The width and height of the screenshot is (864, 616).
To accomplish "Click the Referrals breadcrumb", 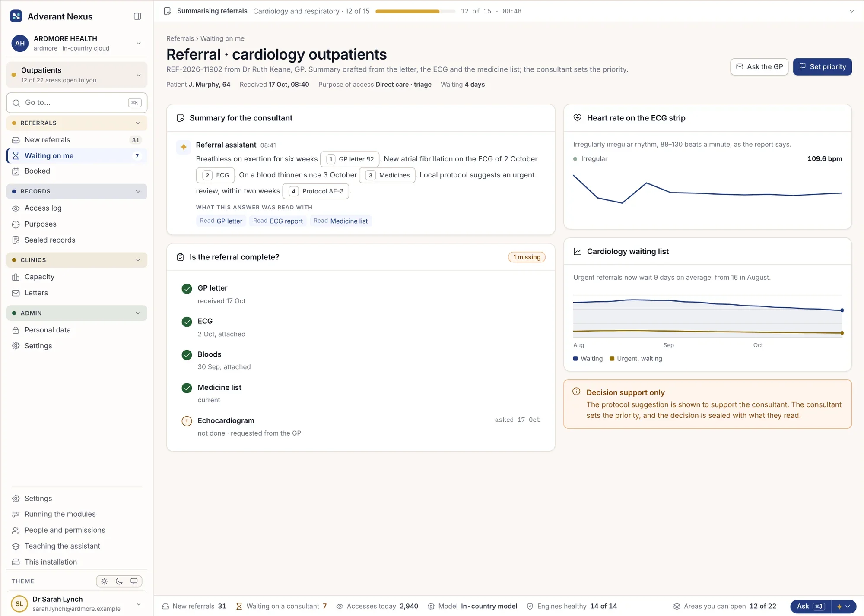I will 180,38.
